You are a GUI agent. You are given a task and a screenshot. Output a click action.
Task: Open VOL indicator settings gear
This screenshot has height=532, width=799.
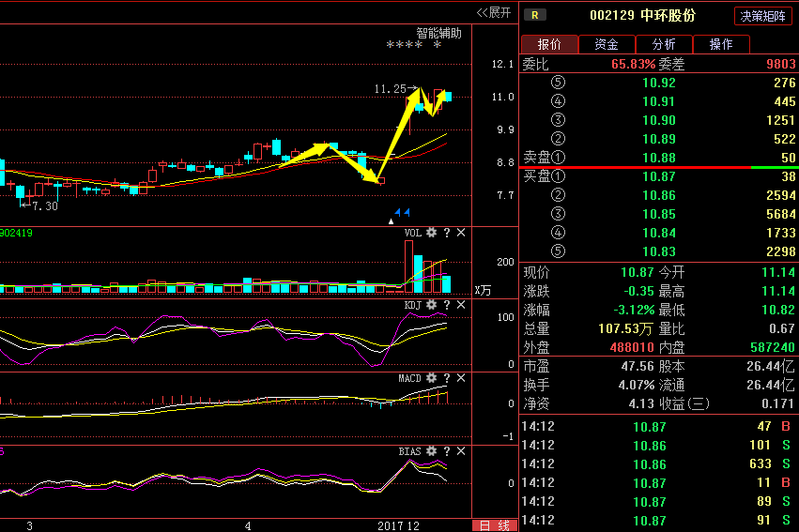[431, 233]
